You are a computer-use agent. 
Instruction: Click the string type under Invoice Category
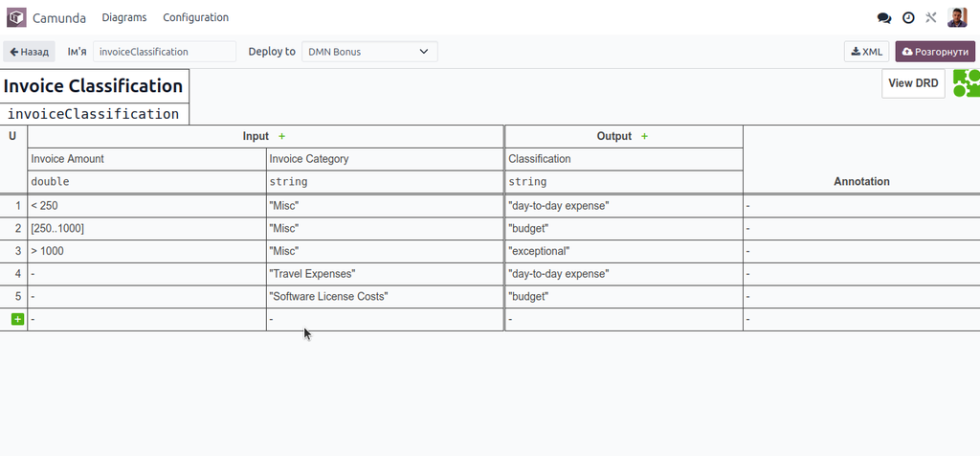coord(385,181)
